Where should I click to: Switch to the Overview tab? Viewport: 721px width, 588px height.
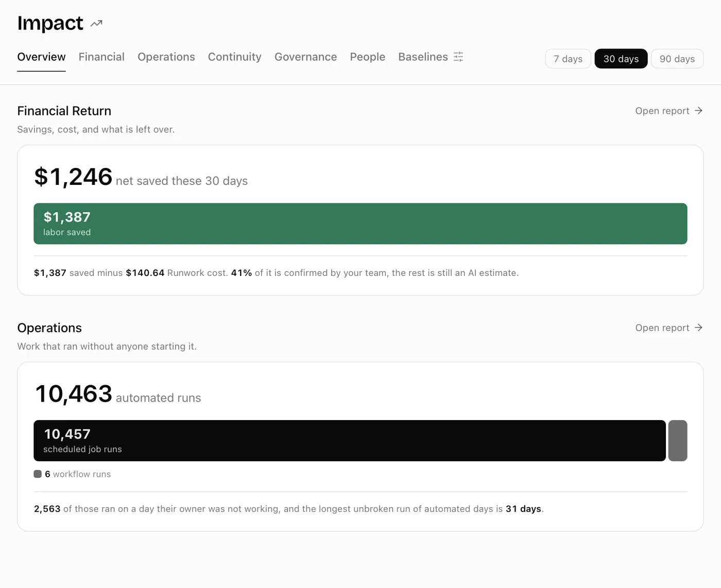[41, 57]
